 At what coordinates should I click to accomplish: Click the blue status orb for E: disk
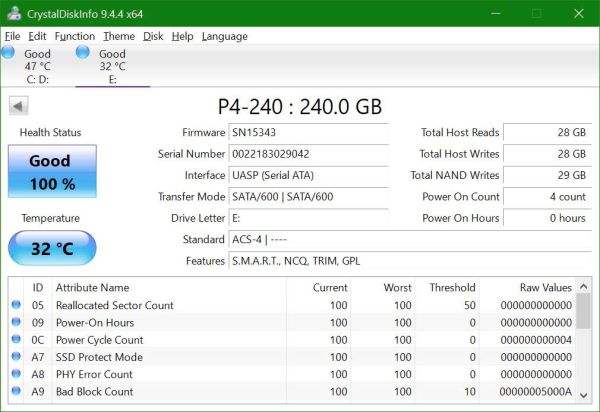(x=83, y=52)
